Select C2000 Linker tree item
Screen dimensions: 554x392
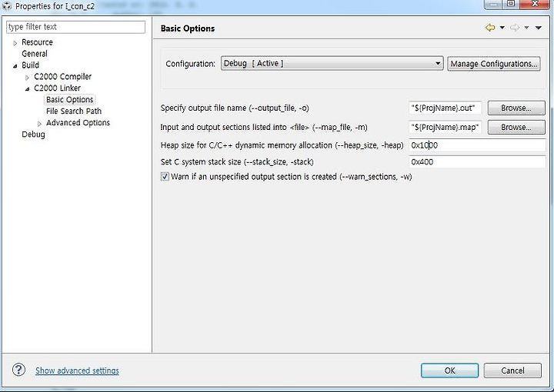pyautogui.click(x=57, y=88)
